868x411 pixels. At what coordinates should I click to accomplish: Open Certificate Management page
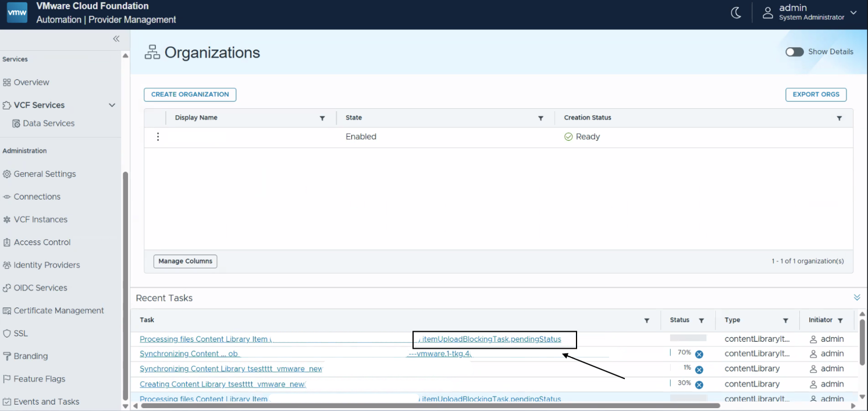(x=59, y=311)
